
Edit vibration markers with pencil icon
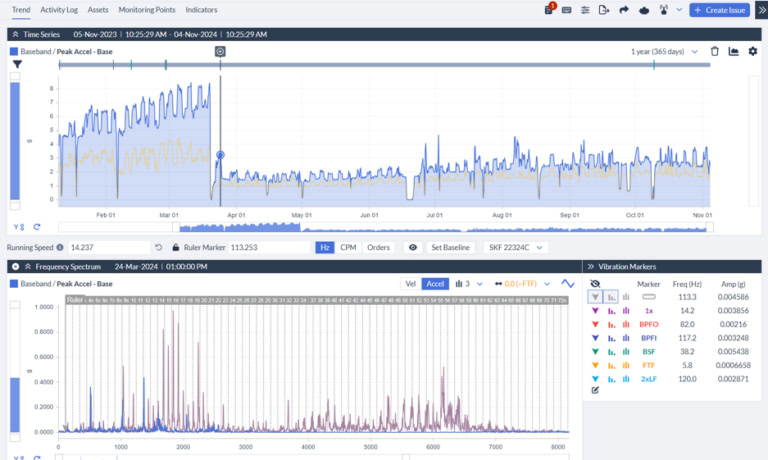click(595, 390)
